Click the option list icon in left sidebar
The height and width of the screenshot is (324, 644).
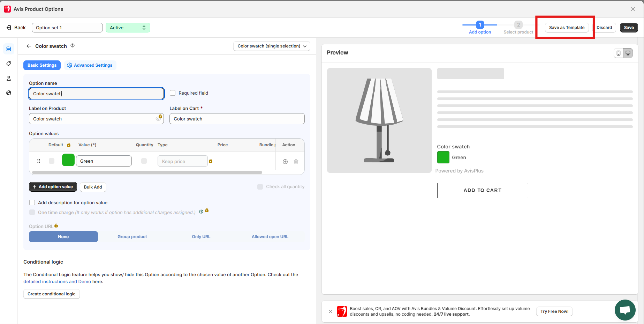pyautogui.click(x=9, y=49)
